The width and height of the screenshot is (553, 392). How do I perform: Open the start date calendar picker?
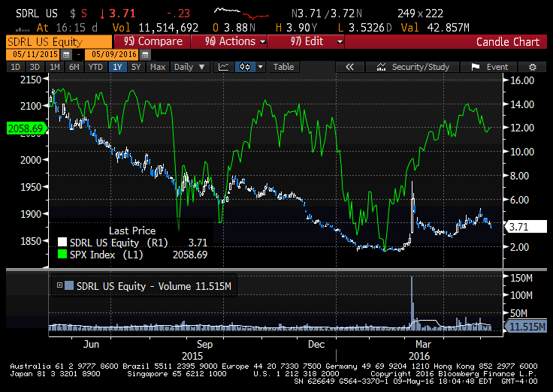[x=66, y=55]
